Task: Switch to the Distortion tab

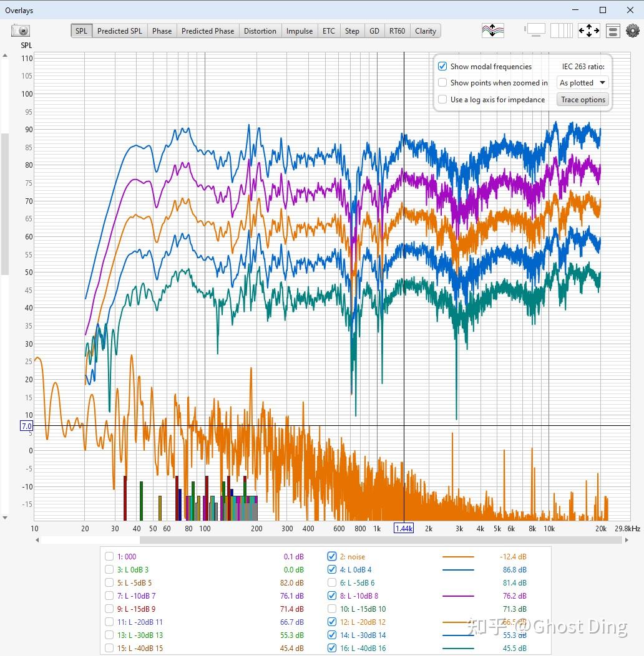Action: click(260, 31)
